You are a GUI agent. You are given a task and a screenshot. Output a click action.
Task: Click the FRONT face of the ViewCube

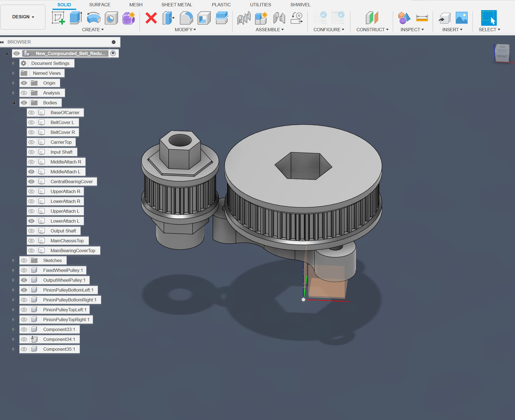[502, 56]
